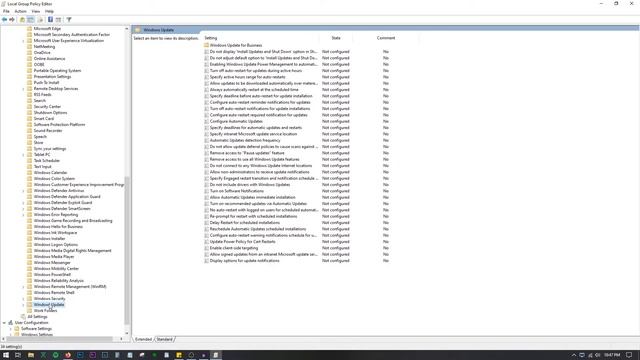Select Turn on Software Notifications policy
Image resolution: width=640 pixels, height=360 pixels.
236,191
